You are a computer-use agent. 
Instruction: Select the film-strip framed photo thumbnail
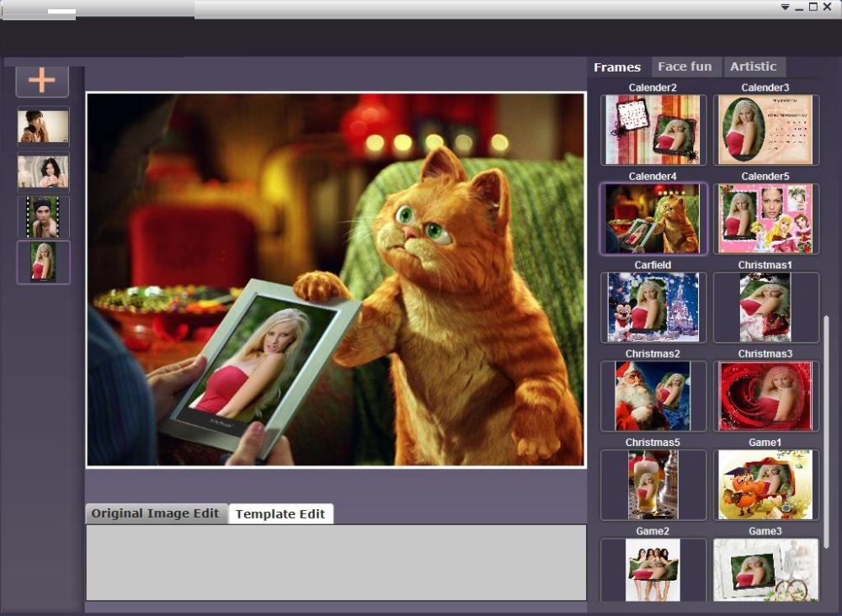point(43,217)
